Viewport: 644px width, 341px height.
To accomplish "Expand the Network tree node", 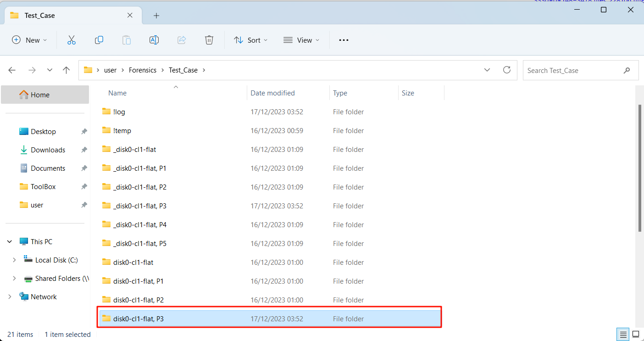I will tap(10, 297).
